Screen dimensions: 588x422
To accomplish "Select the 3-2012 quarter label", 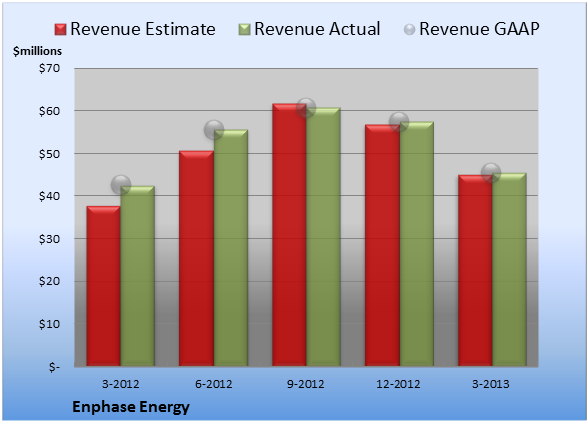I will (121, 384).
